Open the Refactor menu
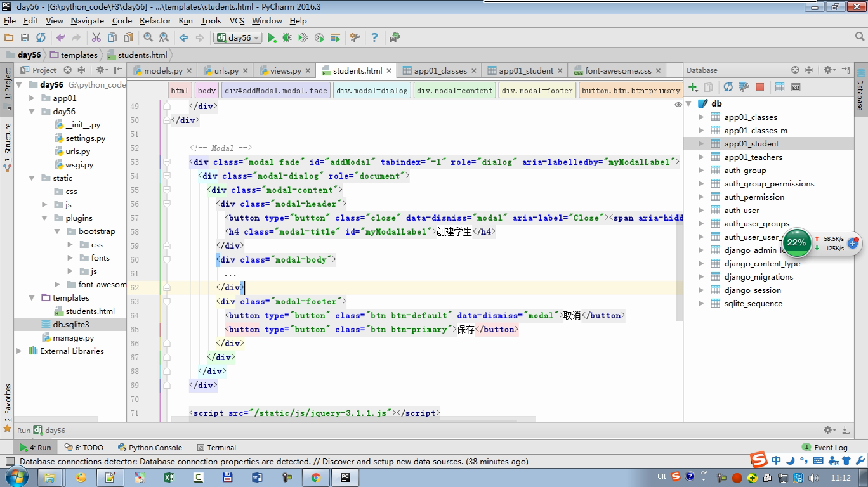868x487 pixels. click(x=155, y=20)
